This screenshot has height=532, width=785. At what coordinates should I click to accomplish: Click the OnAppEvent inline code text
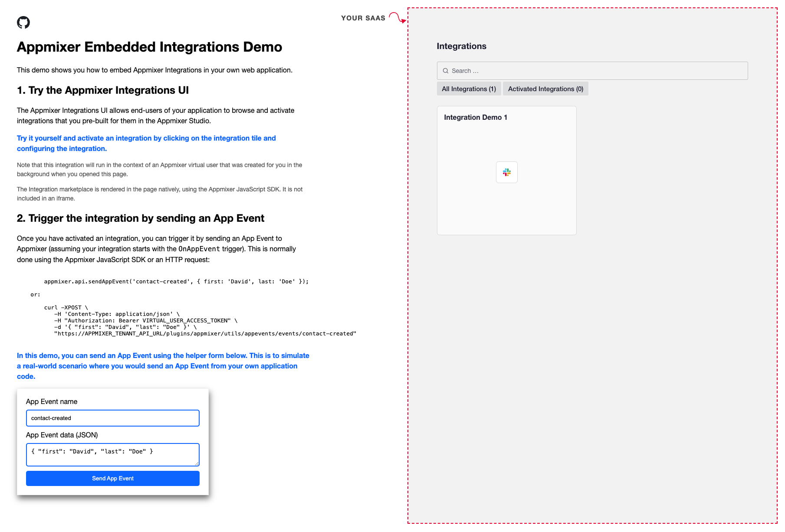pos(199,249)
